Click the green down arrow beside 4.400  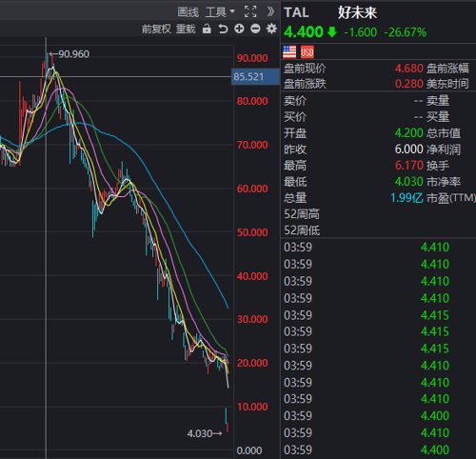point(332,31)
